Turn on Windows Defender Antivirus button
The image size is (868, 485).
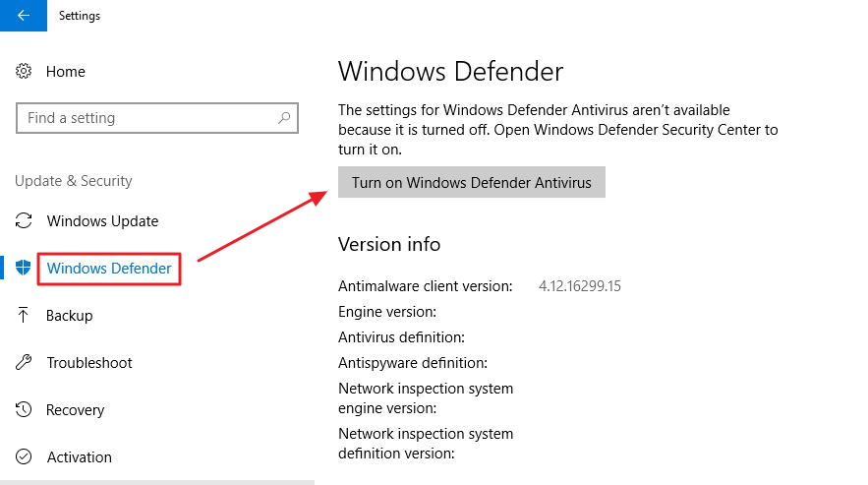[x=472, y=182]
